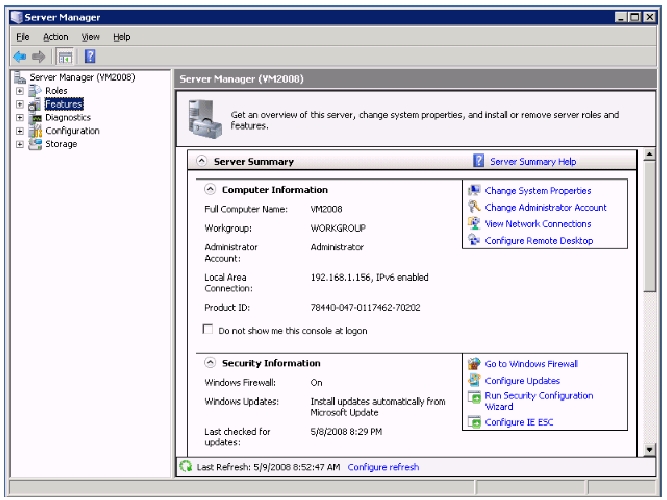Click the Server Summary Help question mark icon
Viewport: 667px width, 500px height.
pos(479,161)
